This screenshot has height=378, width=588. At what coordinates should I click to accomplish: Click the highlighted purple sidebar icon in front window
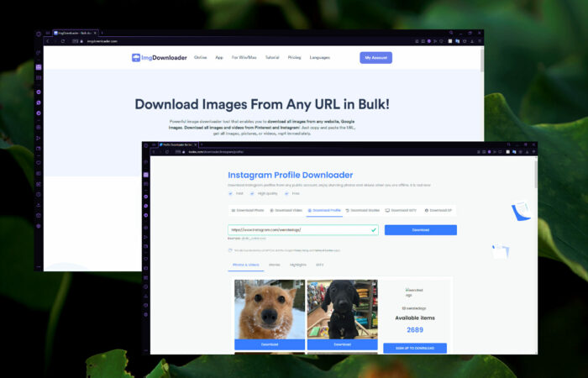pyautogui.click(x=146, y=175)
